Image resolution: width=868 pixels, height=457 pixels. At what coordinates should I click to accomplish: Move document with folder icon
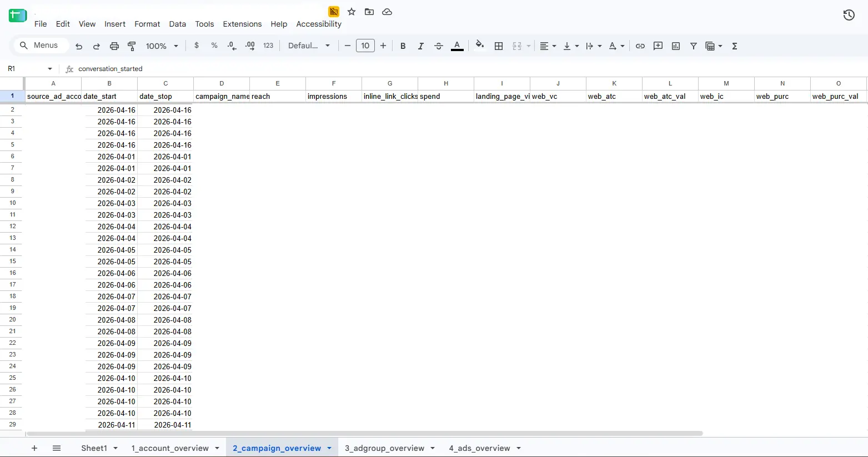pyautogui.click(x=369, y=12)
